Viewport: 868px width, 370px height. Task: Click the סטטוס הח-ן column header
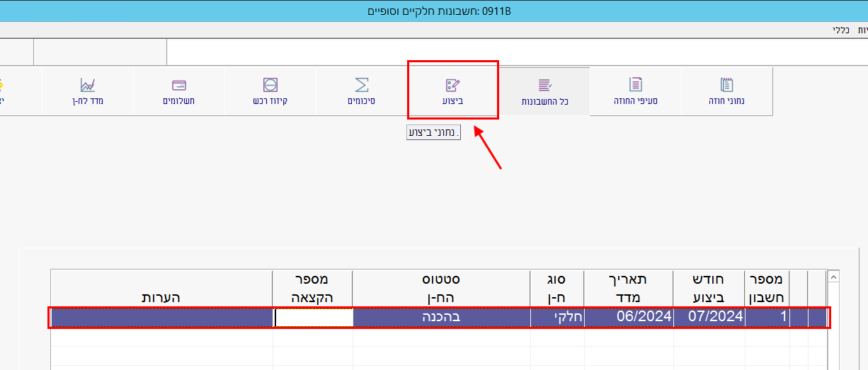coord(442,289)
